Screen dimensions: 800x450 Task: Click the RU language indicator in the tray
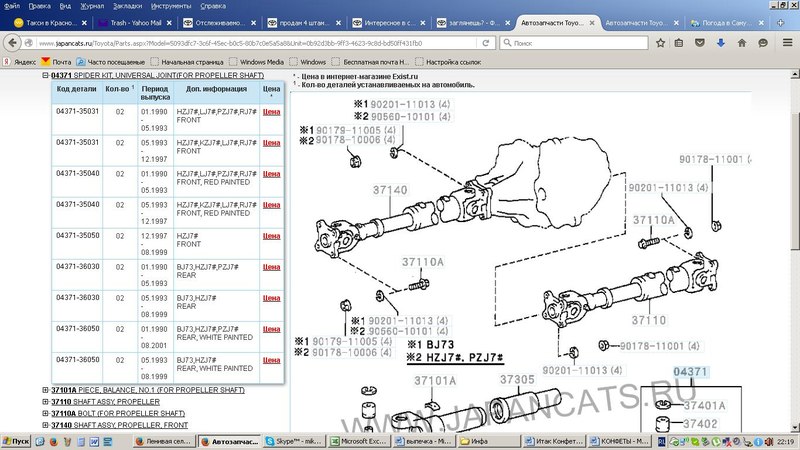click(x=661, y=441)
